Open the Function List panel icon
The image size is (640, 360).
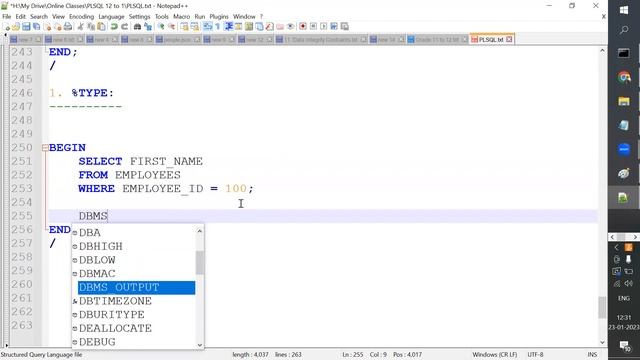270,27
